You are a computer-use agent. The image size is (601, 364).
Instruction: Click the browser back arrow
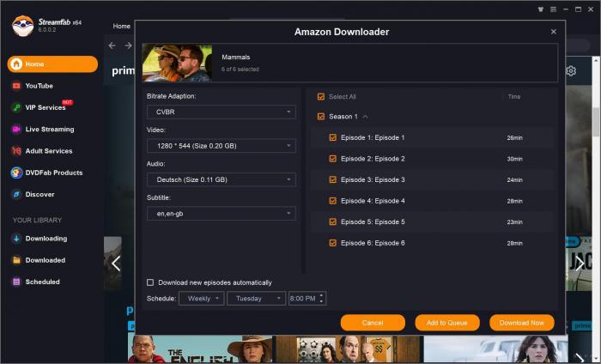[112, 45]
